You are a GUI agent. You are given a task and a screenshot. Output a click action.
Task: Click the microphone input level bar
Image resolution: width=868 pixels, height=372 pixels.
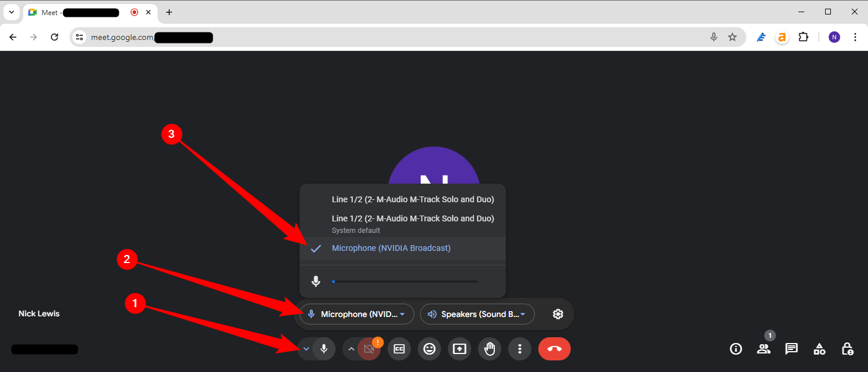click(x=405, y=282)
